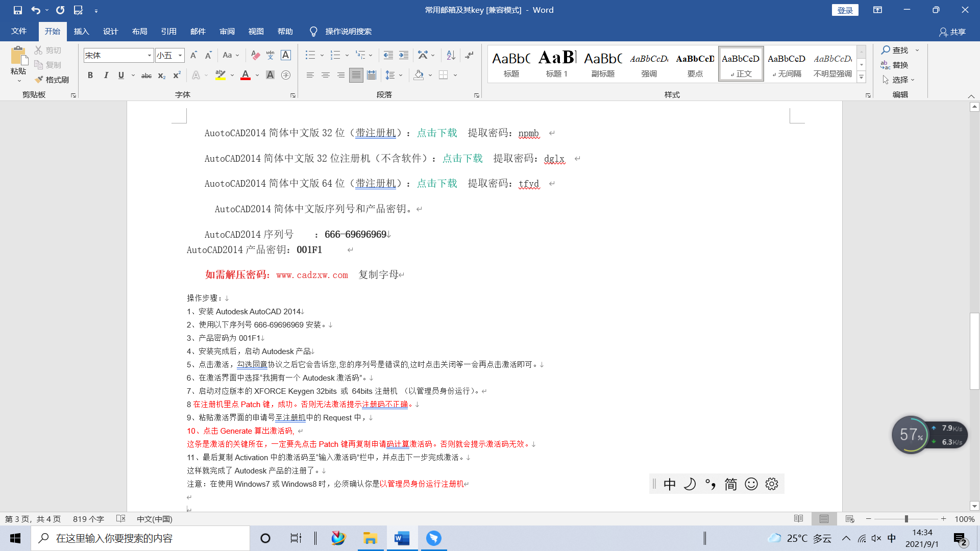Toggle Bold formatting
The image size is (980, 551).
pos(90,76)
